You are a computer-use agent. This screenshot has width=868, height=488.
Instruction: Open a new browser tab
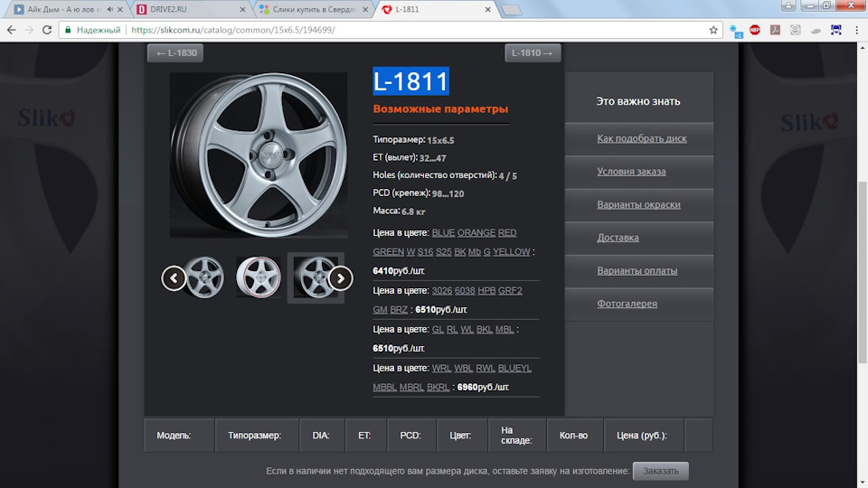pos(511,10)
